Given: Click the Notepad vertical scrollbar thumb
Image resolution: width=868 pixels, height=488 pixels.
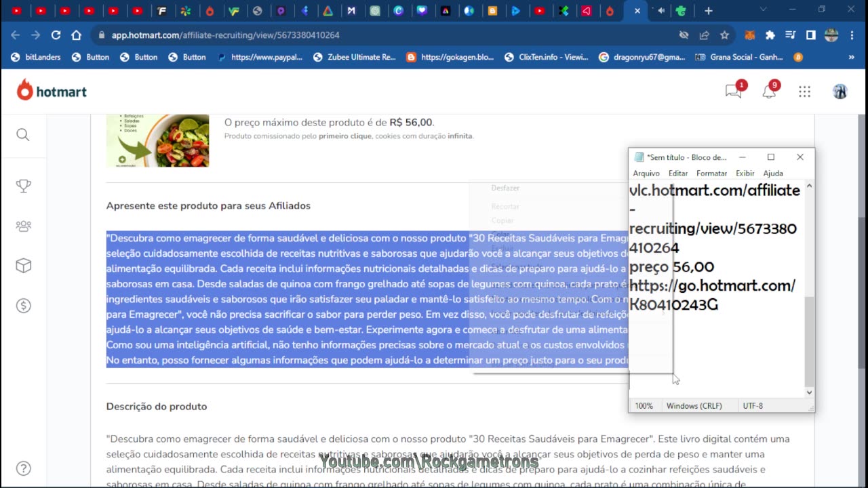Looking at the screenshot, I should (x=808, y=341).
